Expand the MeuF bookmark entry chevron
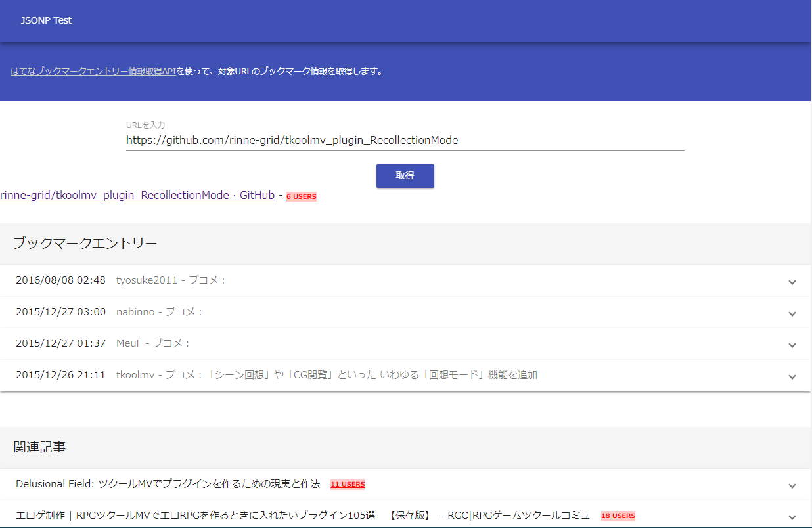 (792, 345)
